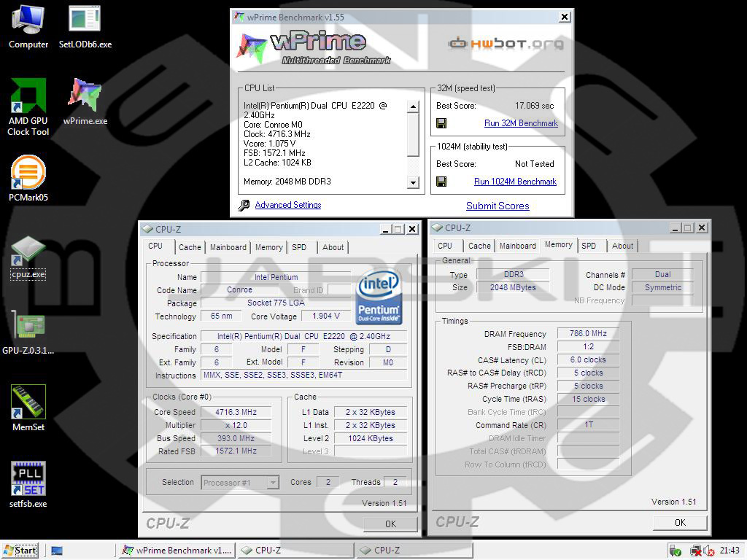This screenshot has height=560, width=747.
Task: Switch to Mainboard tab in left CPU-Z
Action: pos(228,247)
